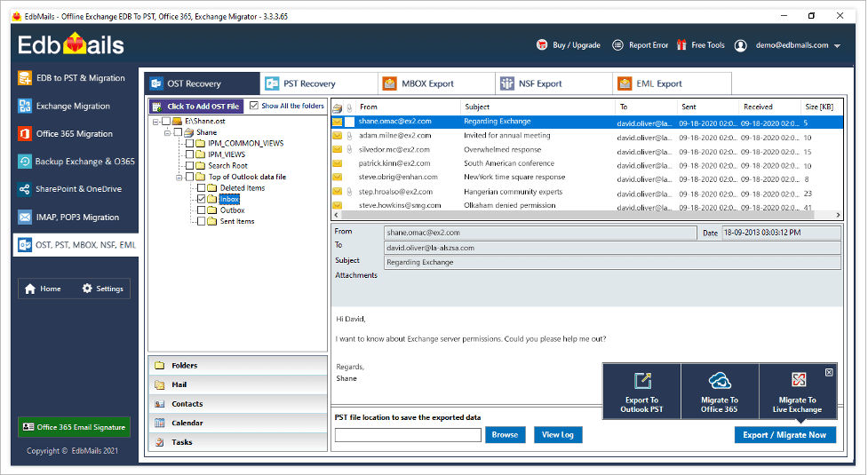Click the EdbMails logo

(x=71, y=44)
